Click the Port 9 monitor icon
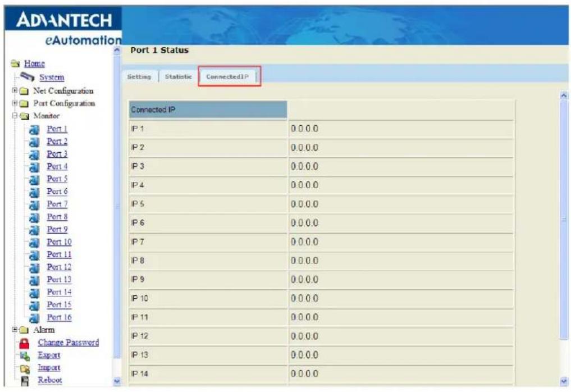The width and height of the screenshot is (571, 392). tap(34, 230)
